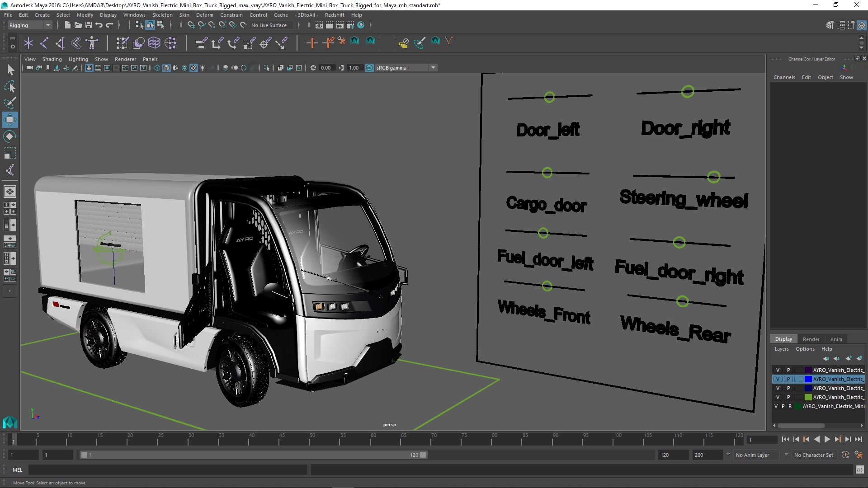Switch to the Render layer tab

[x=811, y=339]
